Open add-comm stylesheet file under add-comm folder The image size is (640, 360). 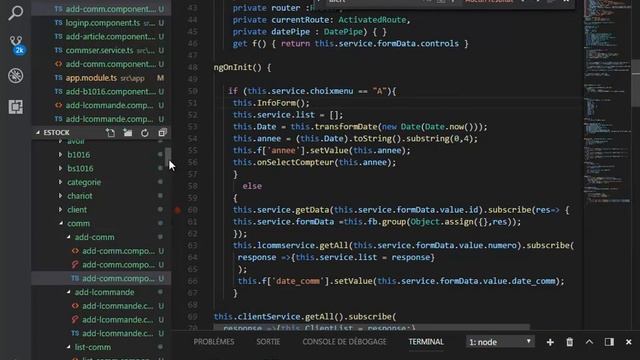tap(101, 264)
